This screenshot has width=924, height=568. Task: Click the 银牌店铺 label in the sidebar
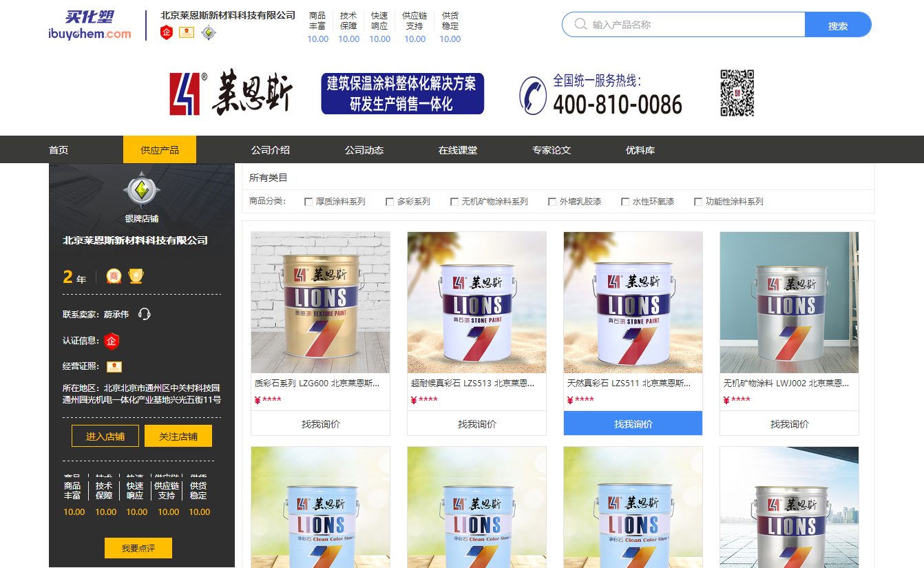142,218
